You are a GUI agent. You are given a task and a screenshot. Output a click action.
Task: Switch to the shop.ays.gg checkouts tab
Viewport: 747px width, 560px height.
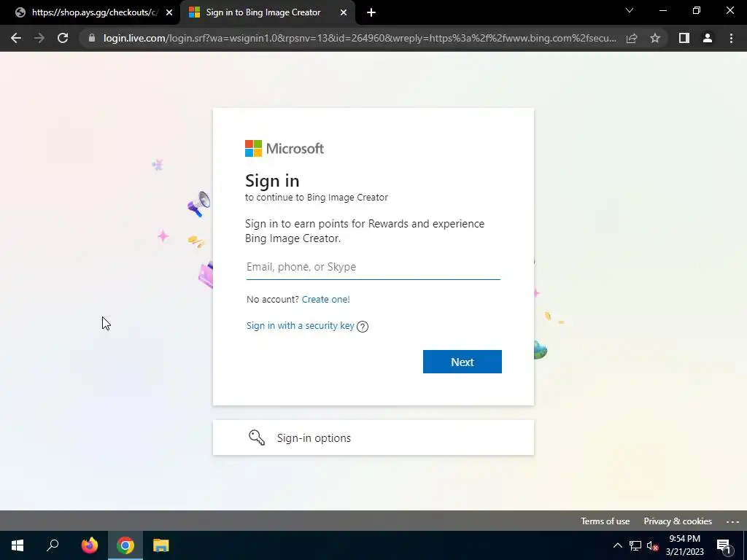pos(90,12)
